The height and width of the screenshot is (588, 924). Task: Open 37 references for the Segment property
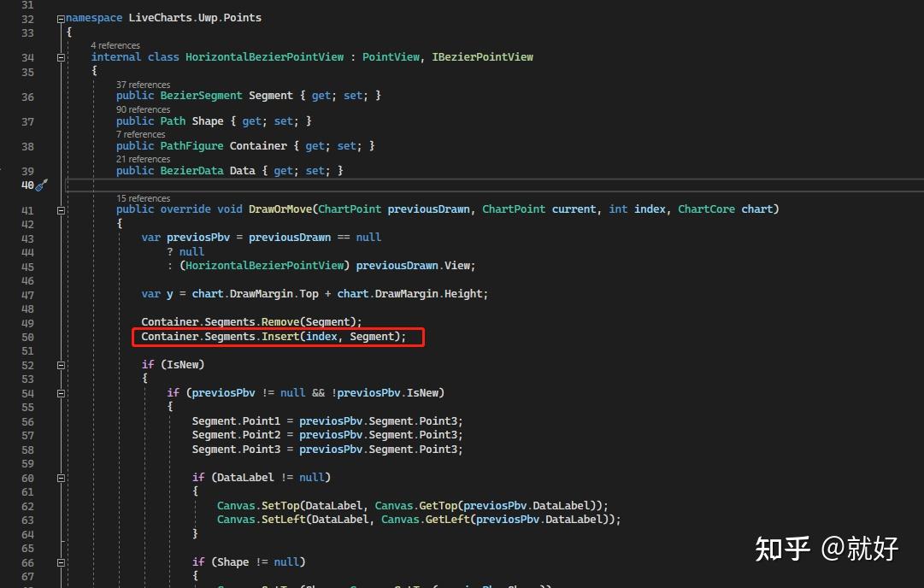tap(143, 84)
